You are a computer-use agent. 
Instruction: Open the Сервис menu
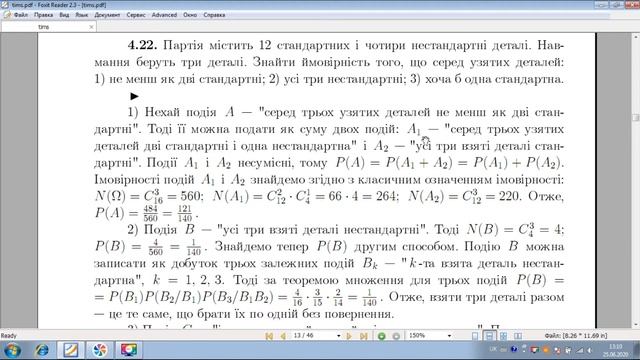pyautogui.click(x=136, y=15)
